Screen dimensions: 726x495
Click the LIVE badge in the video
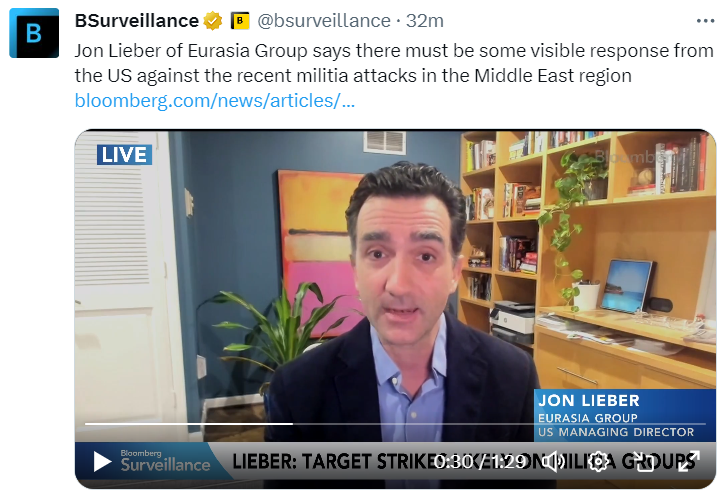pos(124,155)
